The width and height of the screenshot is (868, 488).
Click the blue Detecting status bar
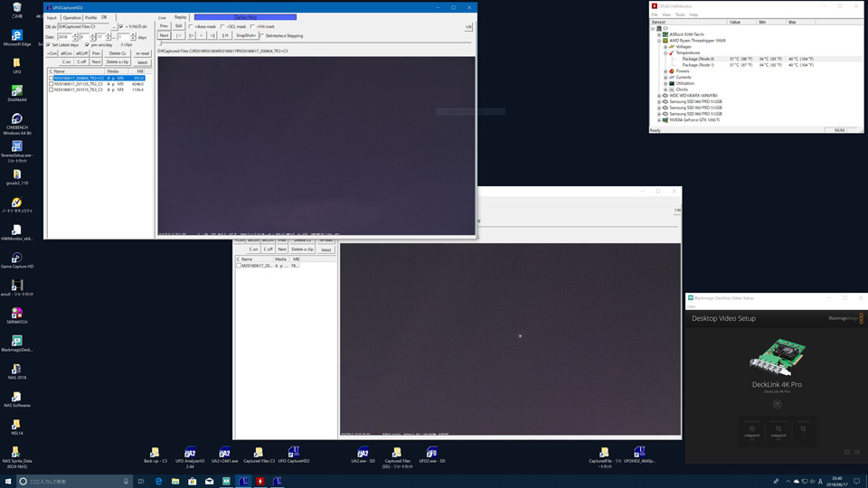(x=245, y=17)
